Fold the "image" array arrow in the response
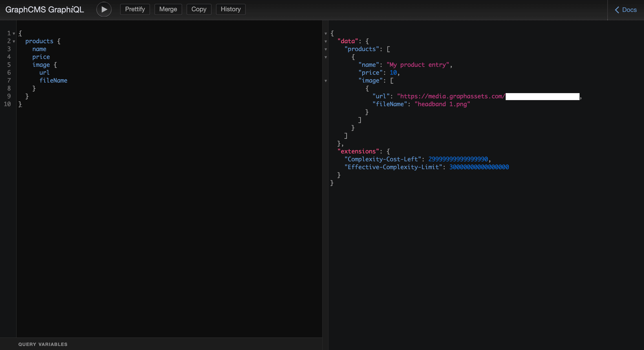Image resolution: width=644 pixels, height=350 pixels. pos(326,81)
